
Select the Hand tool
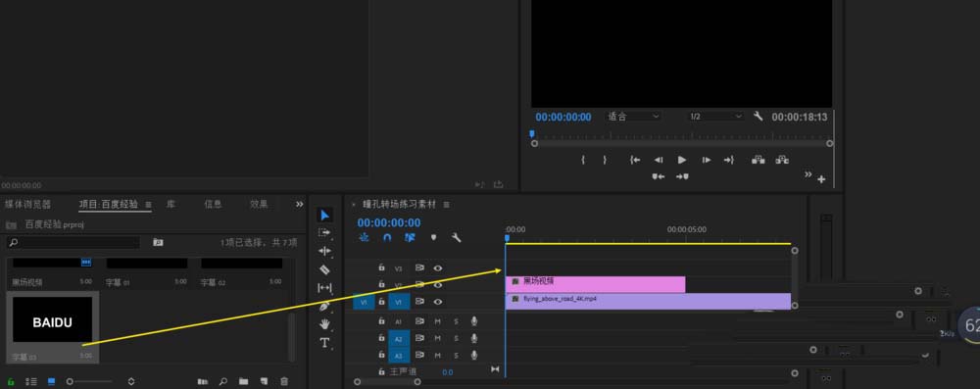[x=324, y=324]
